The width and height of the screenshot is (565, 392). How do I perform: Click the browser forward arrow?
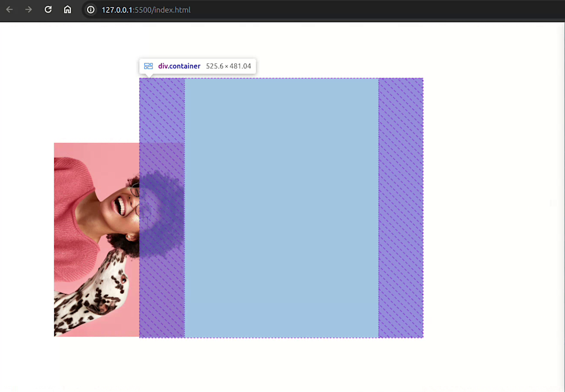pyautogui.click(x=29, y=10)
